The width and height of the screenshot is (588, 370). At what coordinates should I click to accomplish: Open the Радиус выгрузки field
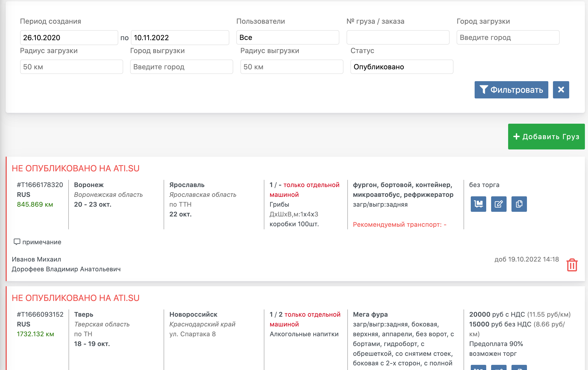coord(292,67)
